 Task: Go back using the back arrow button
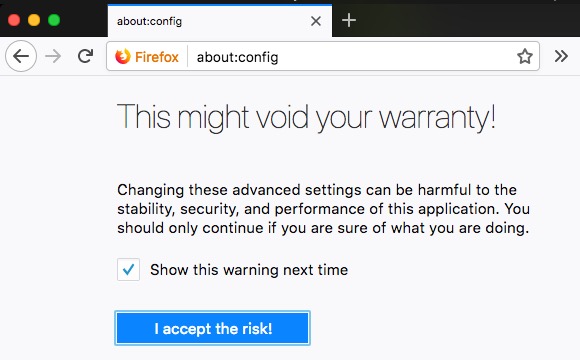[21, 56]
